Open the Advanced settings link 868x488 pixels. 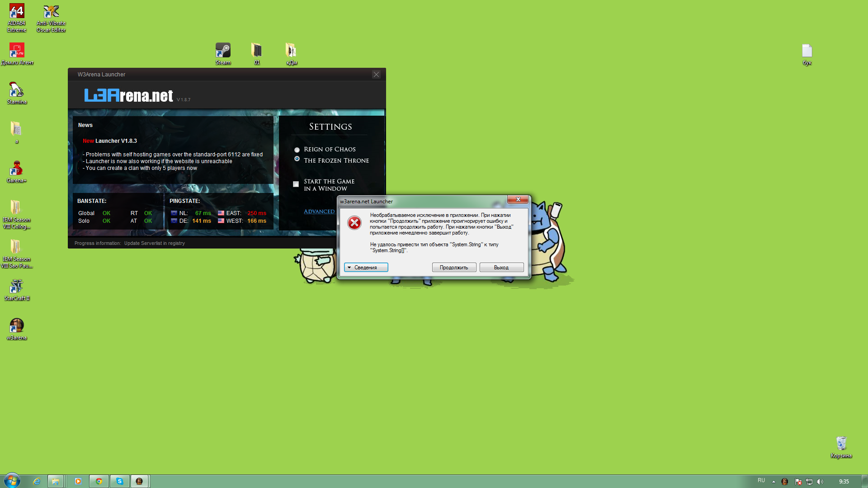point(319,211)
